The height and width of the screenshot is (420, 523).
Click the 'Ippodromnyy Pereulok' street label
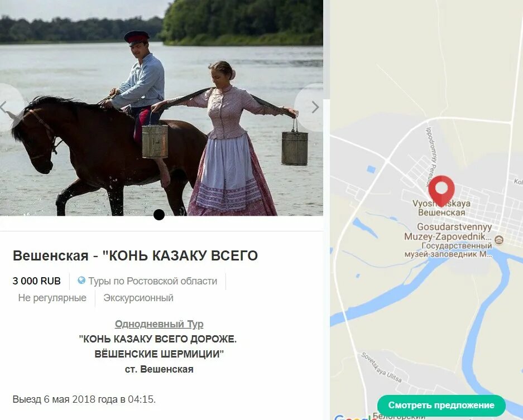431,157
